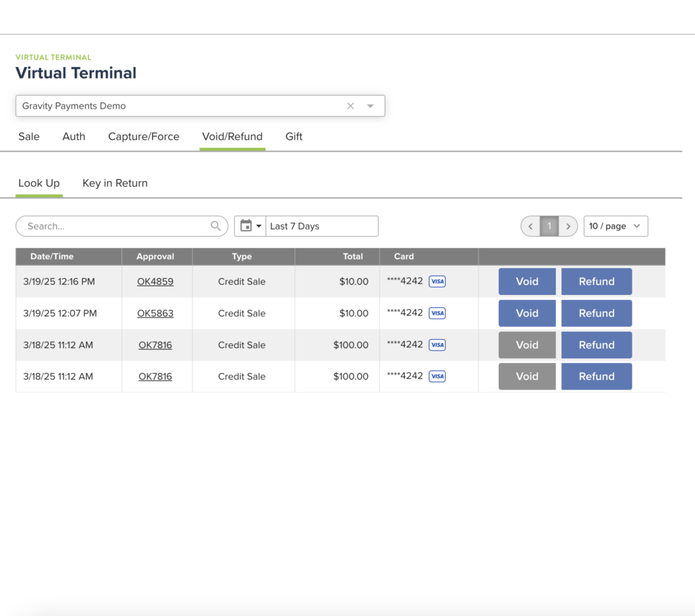This screenshot has width=695, height=616.
Task: Go to next page of results
Action: pyautogui.click(x=568, y=226)
